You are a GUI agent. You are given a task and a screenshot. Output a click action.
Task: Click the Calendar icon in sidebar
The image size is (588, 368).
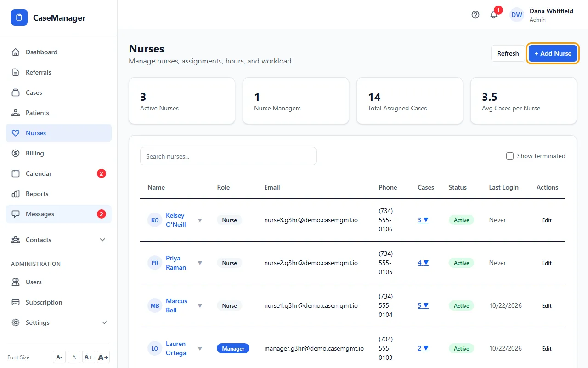pos(16,173)
